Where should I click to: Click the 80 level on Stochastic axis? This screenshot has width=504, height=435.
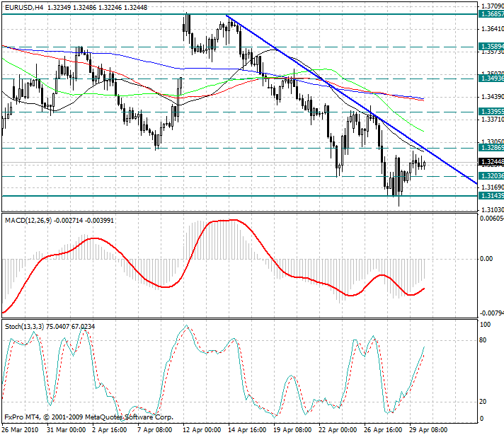[x=483, y=340]
